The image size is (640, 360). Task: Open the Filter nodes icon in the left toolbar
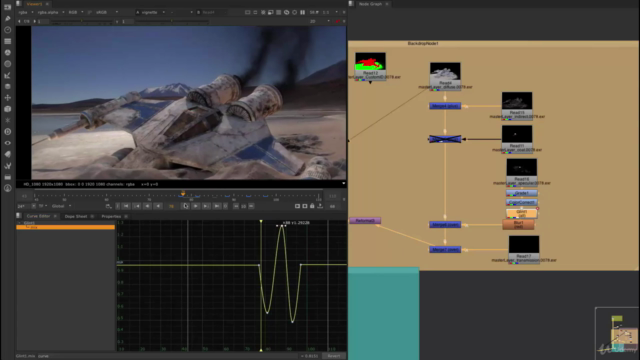pyautogui.click(x=7, y=64)
